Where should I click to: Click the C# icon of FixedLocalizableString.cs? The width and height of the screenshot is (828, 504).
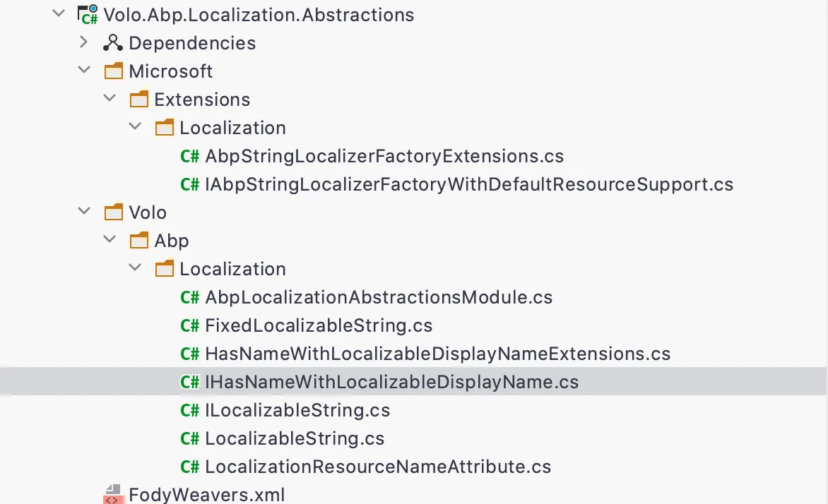189,325
